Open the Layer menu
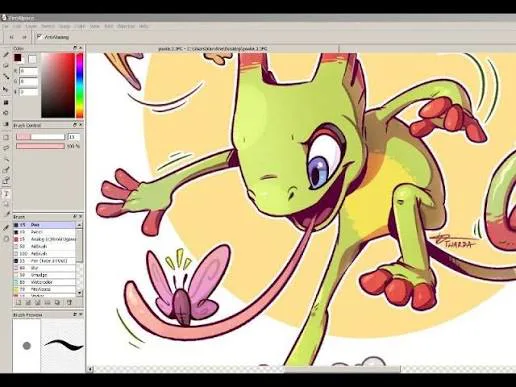The width and height of the screenshot is (516, 387). pyautogui.click(x=32, y=26)
